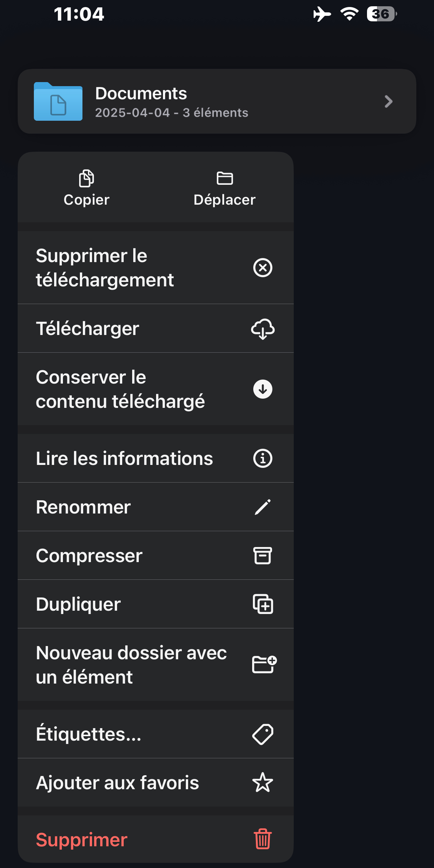The width and height of the screenshot is (434, 868).
Task: Tap the Copier copy icon
Action: (x=87, y=179)
